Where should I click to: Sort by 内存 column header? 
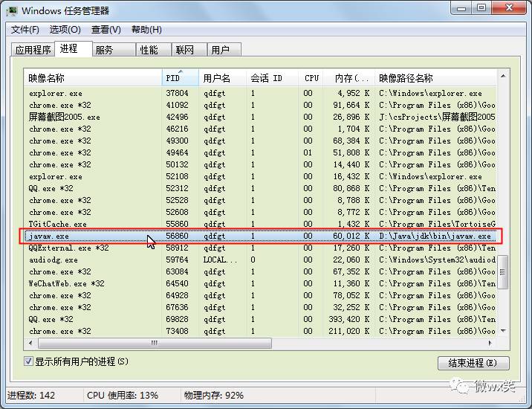click(348, 78)
